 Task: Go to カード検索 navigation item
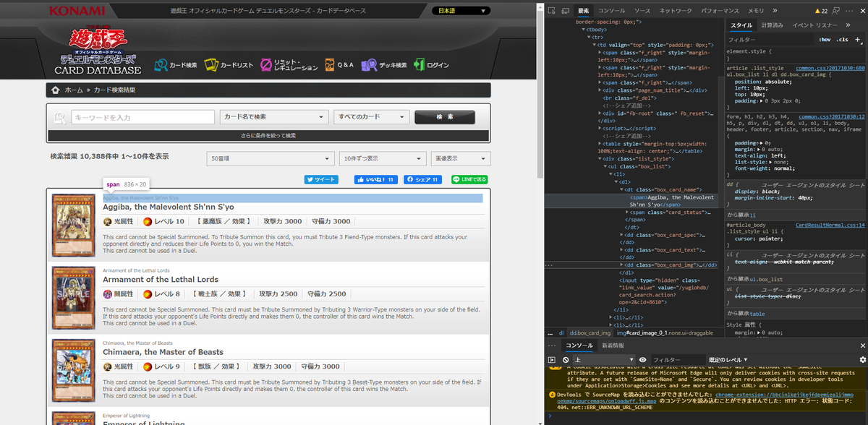point(175,65)
